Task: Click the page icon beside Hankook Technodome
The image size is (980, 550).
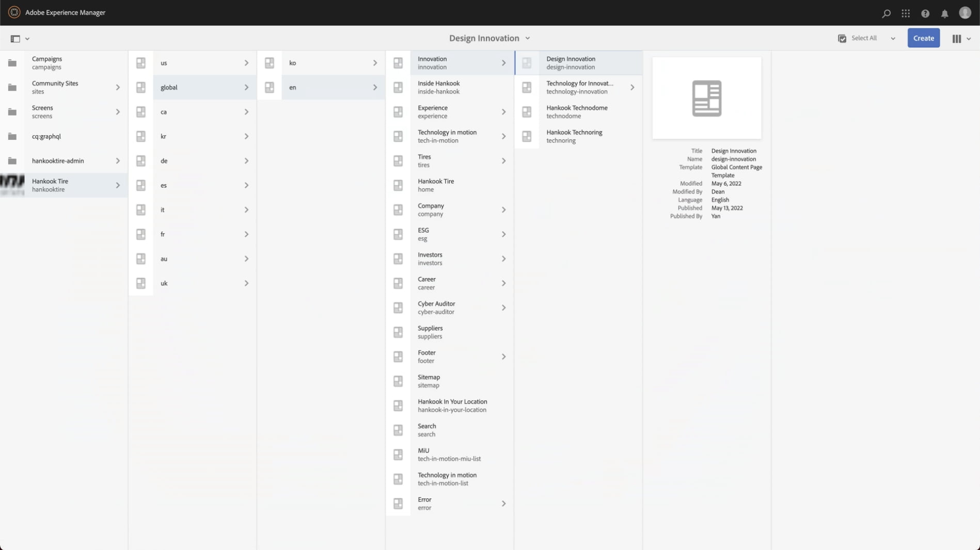Action: point(527,112)
